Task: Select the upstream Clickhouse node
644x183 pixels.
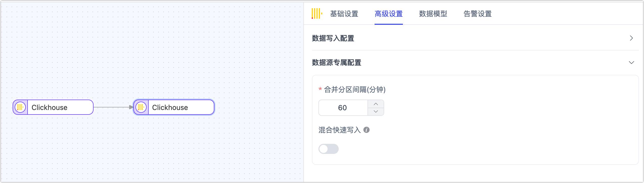Action: [x=53, y=107]
